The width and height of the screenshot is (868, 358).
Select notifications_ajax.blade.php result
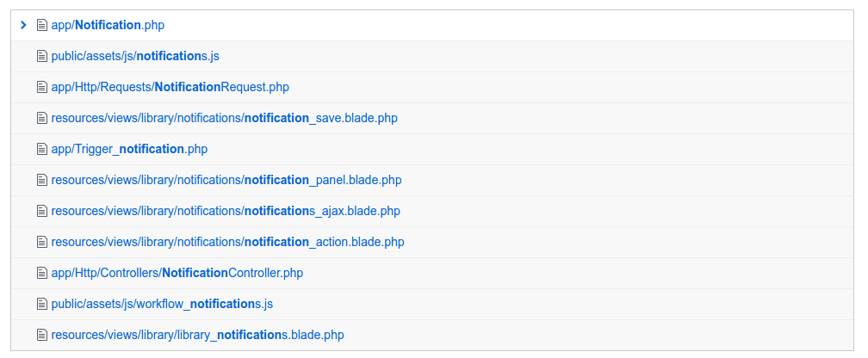(225, 212)
